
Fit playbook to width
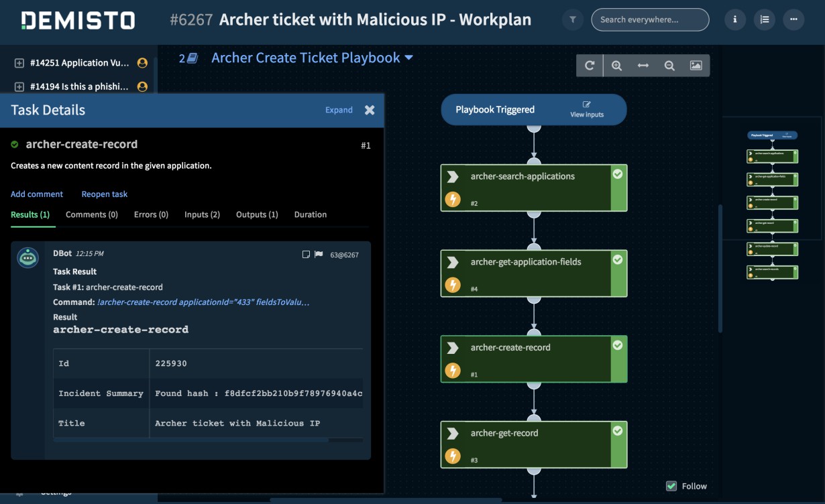coord(643,66)
